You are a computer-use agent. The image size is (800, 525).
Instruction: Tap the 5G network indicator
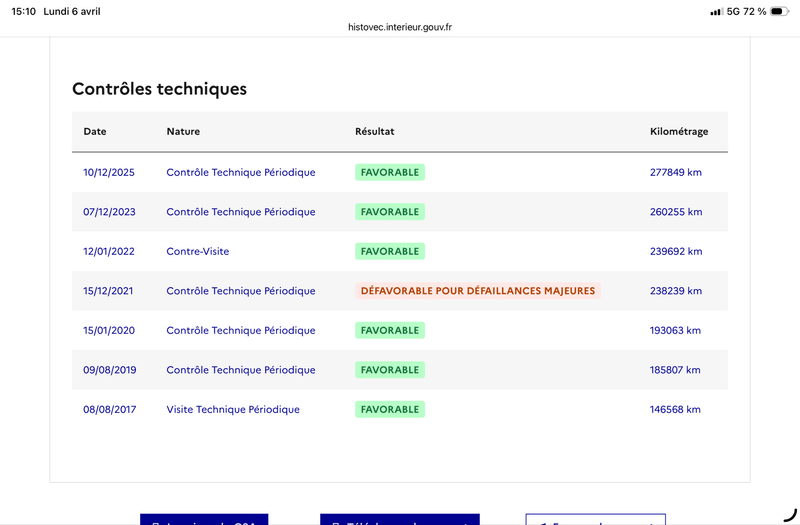coord(733,11)
